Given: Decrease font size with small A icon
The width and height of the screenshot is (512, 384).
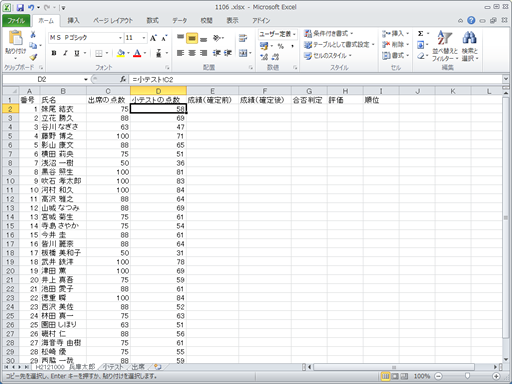Looking at the screenshot, I should [x=164, y=38].
